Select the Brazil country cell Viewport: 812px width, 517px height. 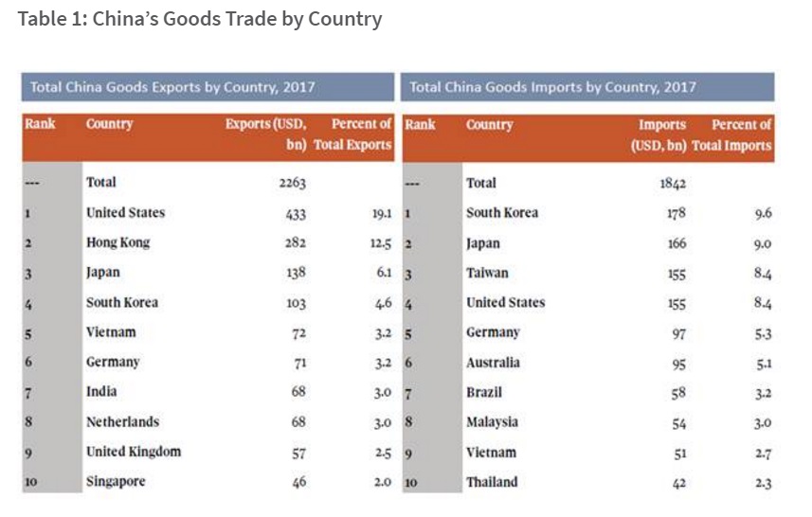click(483, 392)
